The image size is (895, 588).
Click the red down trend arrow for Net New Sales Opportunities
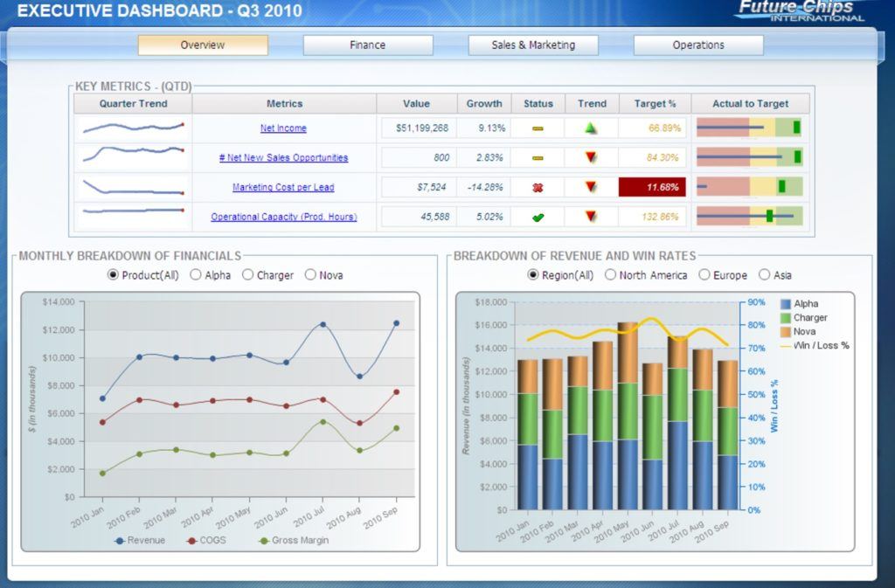(591, 156)
